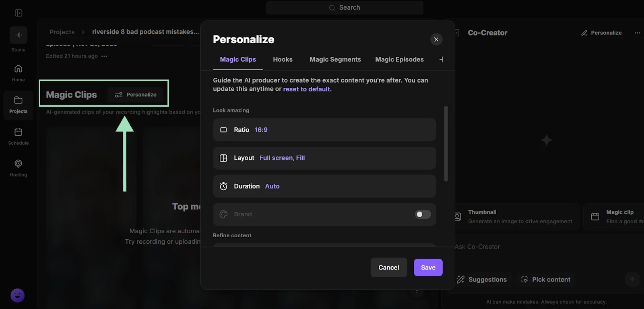Click the breadcrumb chevron after Projects
This screenshot has height=309, width=644.
pos(83,32)
